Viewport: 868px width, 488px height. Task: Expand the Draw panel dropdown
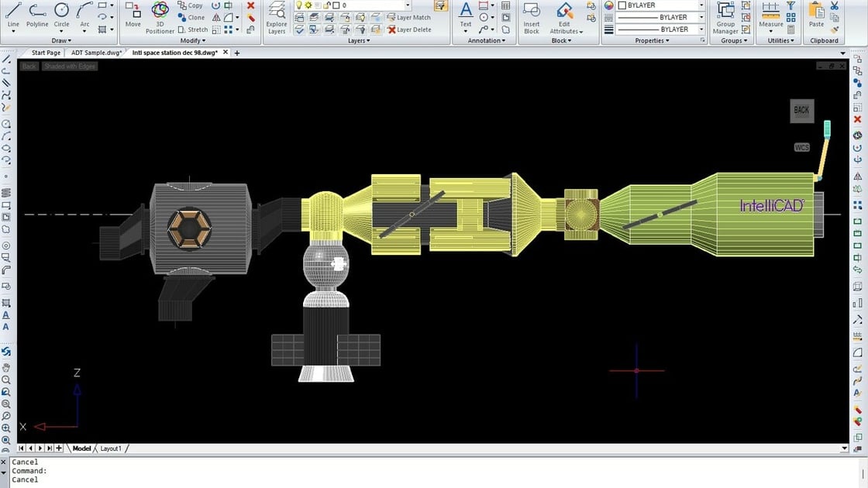(x=60, y=41)
